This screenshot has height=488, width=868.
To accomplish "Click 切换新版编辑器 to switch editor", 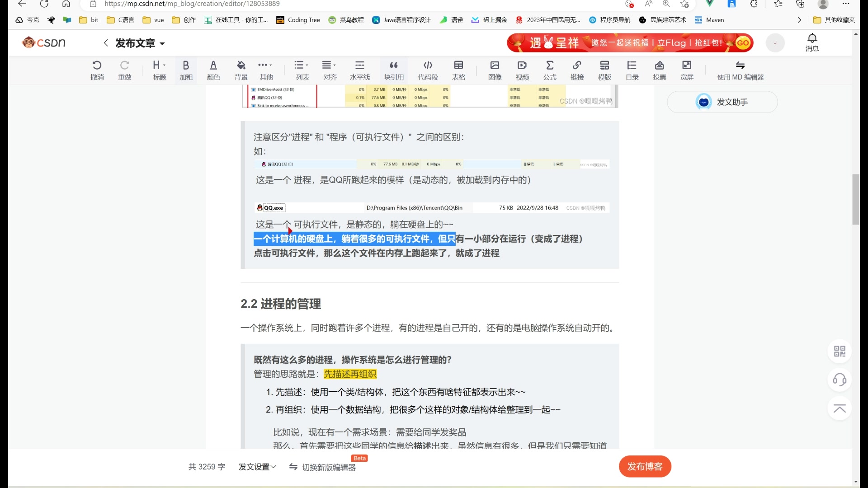I will click(322, 467).
